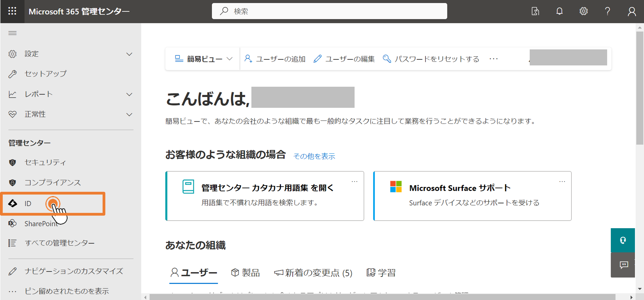Expand the 正常性 chevron
This screenshot has height=300, width=644.
pos(129,114)
